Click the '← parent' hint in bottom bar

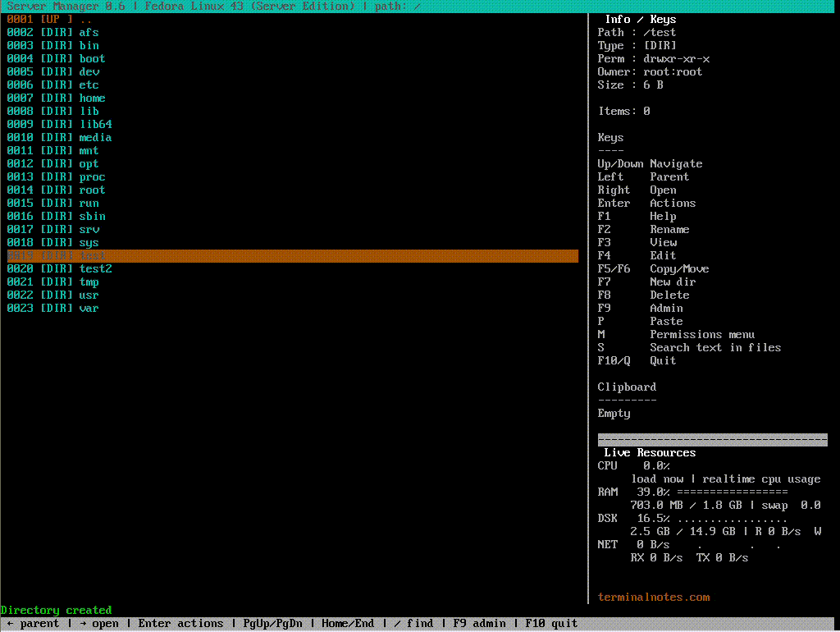[33, 624]
